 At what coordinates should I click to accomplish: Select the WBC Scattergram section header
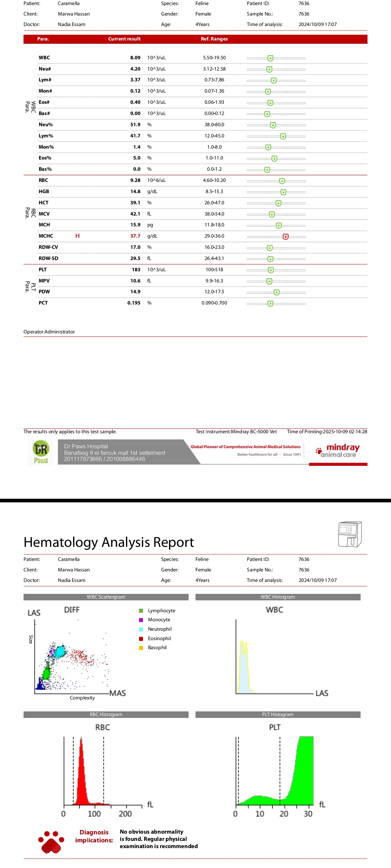(106, 597)
